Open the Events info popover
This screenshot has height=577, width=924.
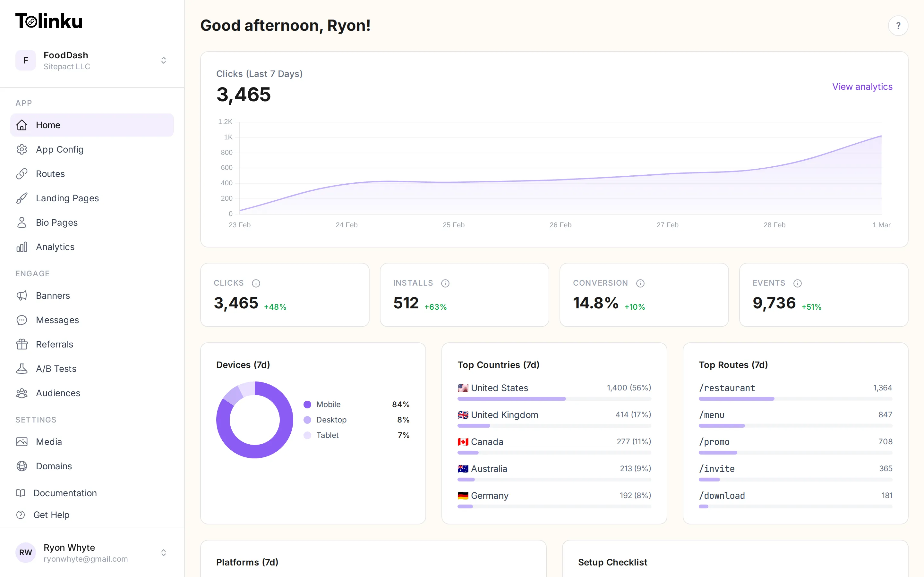[x=798, y=283]
